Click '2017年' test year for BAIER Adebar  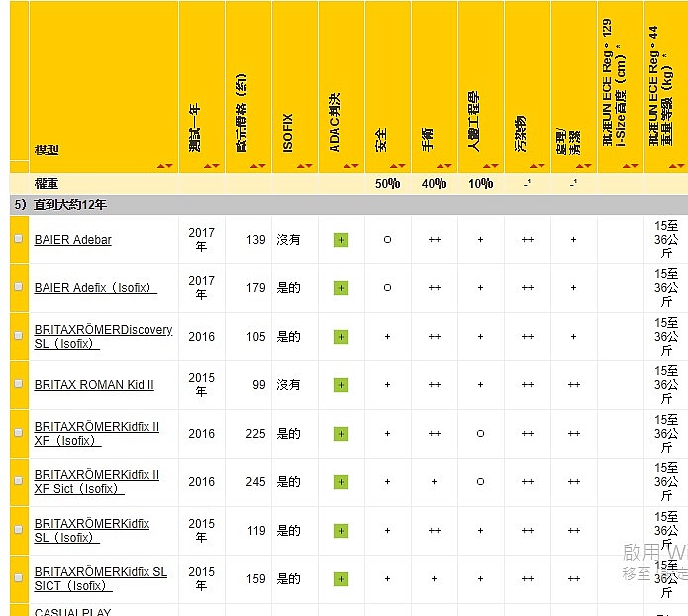201,240
